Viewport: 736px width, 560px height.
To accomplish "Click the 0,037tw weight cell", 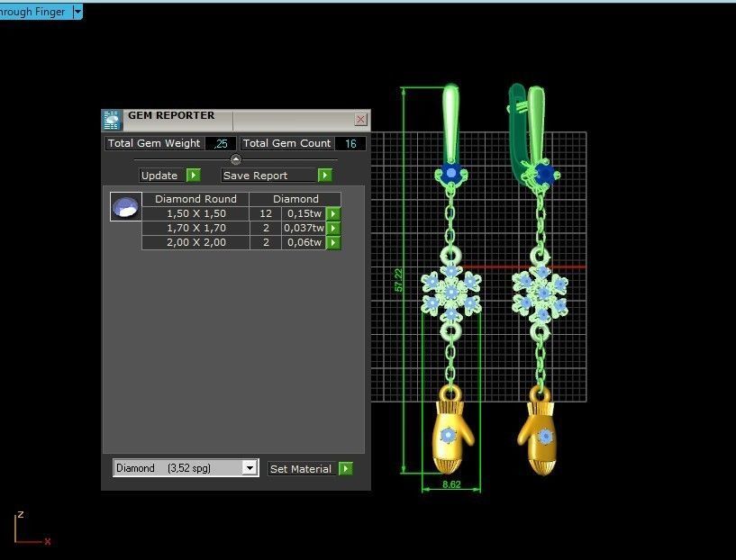I will click(x=304, y=228).
